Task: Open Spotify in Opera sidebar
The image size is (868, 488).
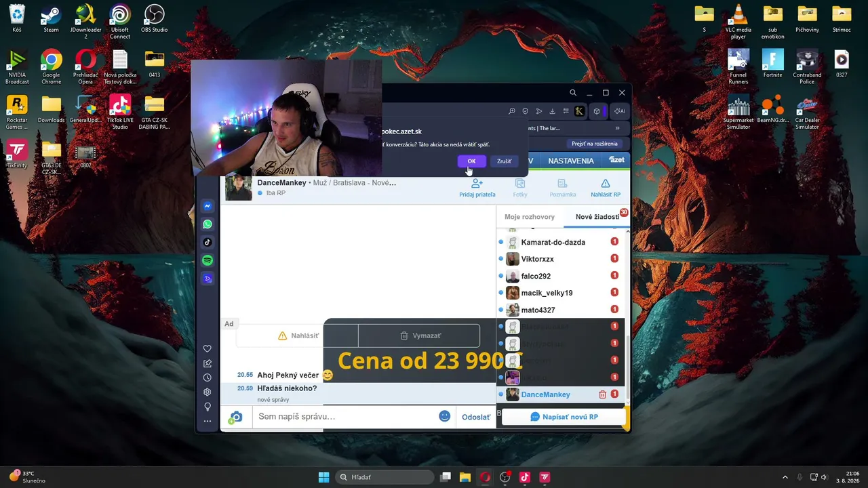Action: point(208,260)
